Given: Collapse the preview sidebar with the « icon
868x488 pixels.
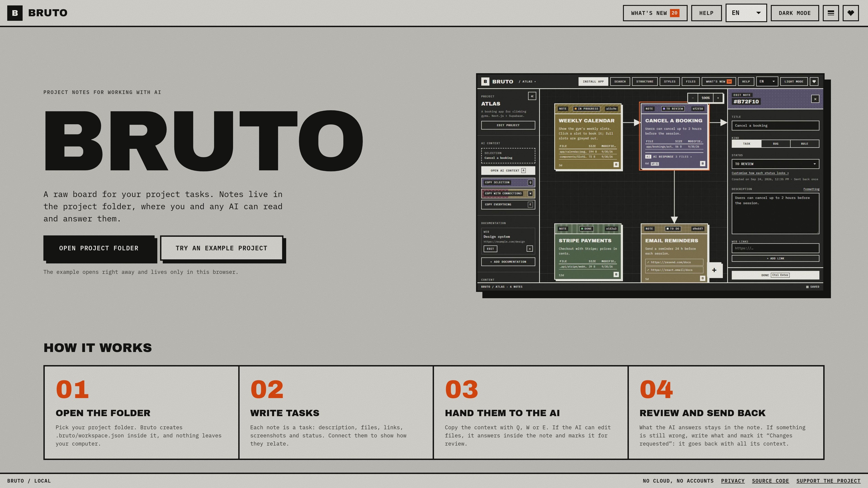Looking at the screenshot, I should (x=532, y=96).
